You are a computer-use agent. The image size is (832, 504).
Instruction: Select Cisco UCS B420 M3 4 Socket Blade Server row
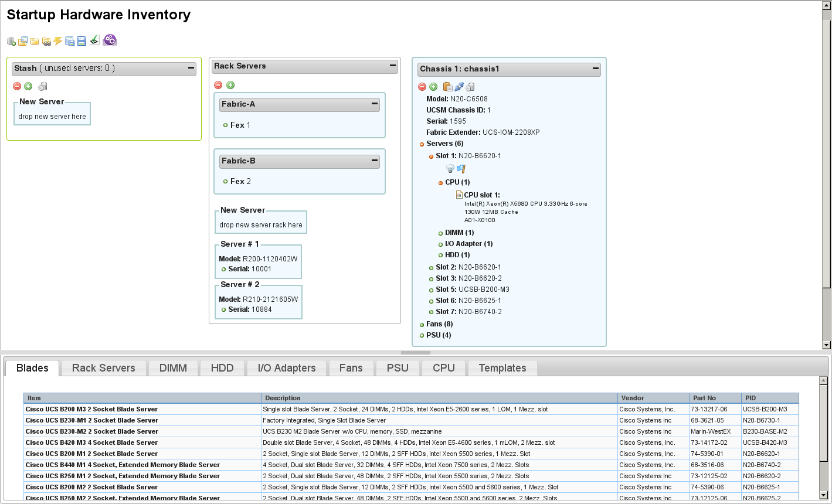(x=411, y=442)
